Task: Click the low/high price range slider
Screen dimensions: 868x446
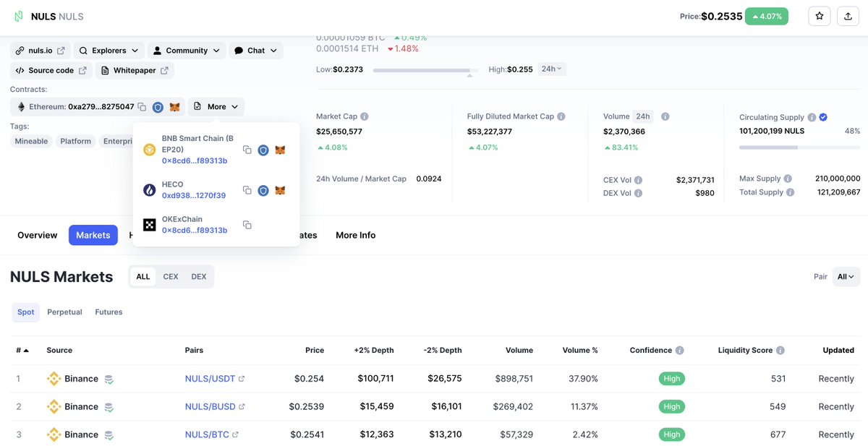Action: 425,70
